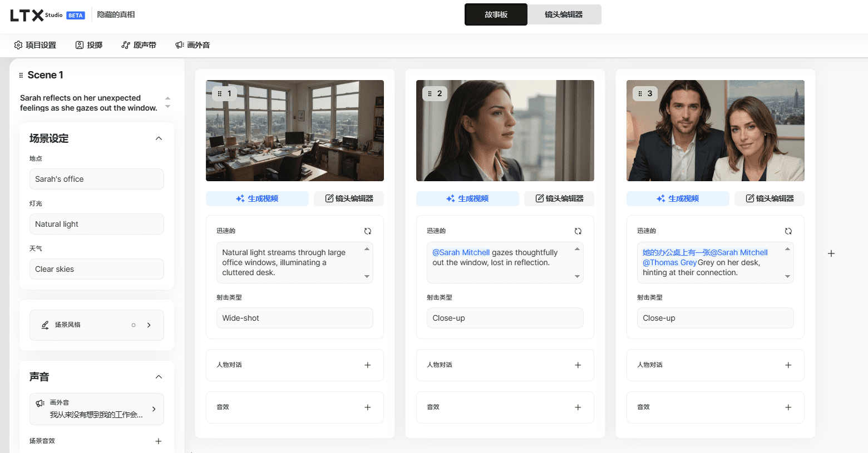Select shot 2 woman profile thumbnail
Viewport: 868px width, 453px height.
[x=505, y=131]
